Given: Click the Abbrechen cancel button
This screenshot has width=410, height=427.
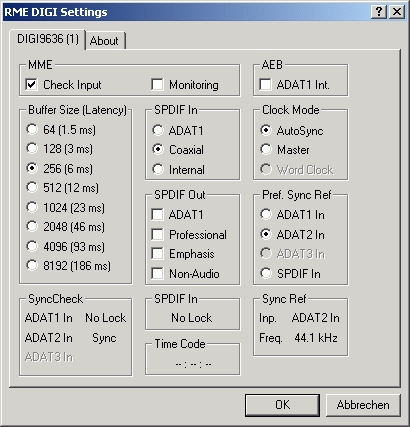Looking at the screenshot, I should (363, 405).
